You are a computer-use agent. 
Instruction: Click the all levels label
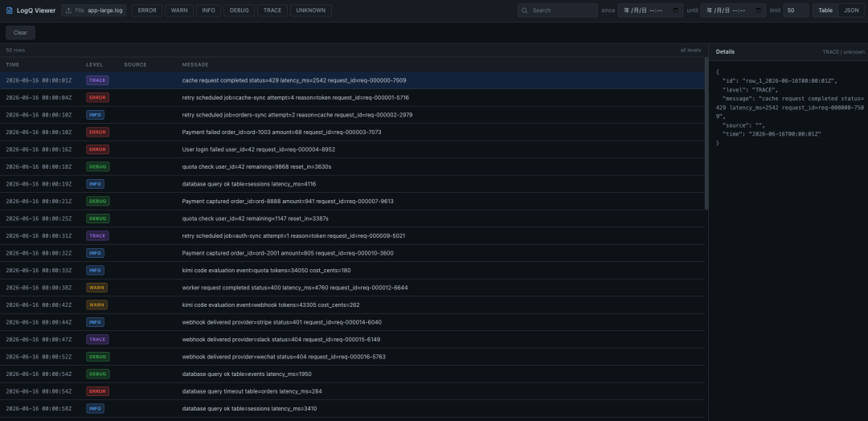(690, 51)
